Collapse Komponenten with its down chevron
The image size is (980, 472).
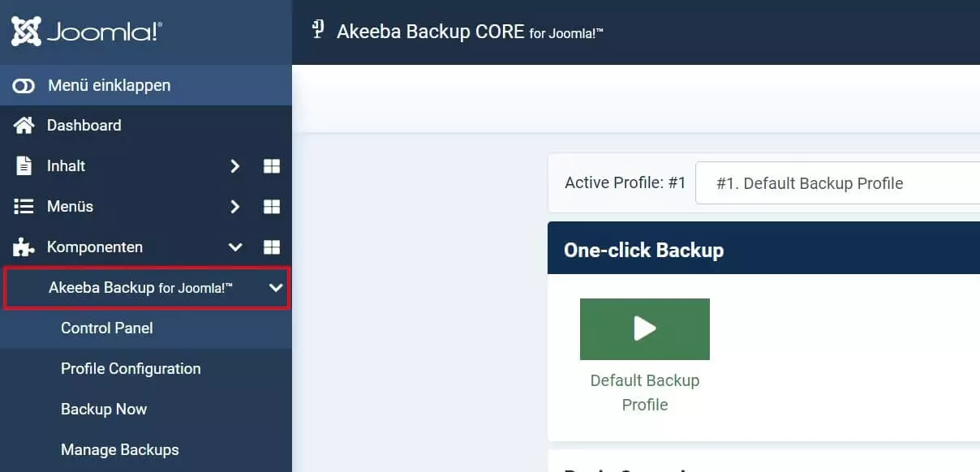pyautogui.click(x=235, y=247)
